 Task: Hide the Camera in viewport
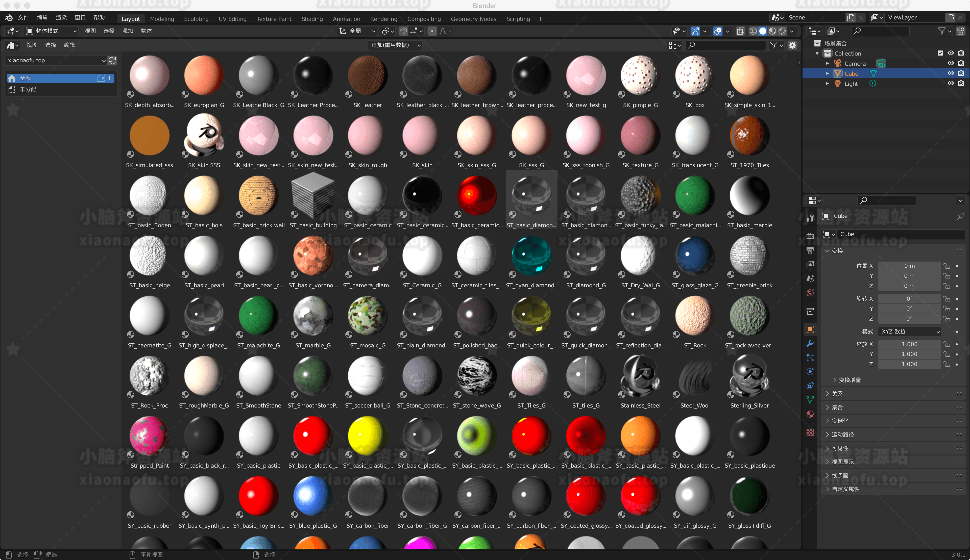click(x=950, y=63)
